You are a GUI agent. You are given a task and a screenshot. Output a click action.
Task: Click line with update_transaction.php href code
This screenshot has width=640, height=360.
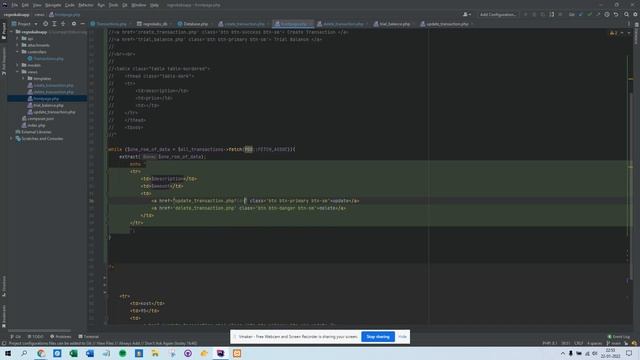(255, 201)
